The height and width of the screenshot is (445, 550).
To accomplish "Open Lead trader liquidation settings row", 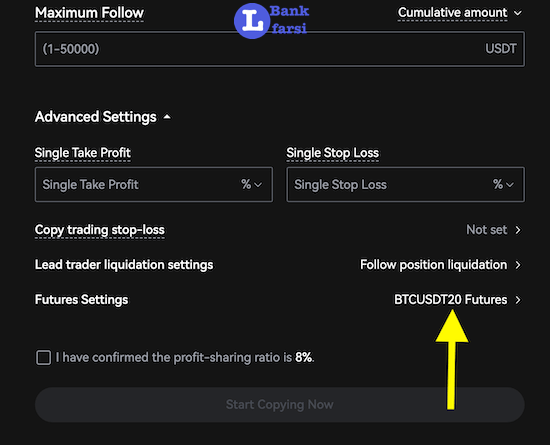I will click(x=278, y=265).
